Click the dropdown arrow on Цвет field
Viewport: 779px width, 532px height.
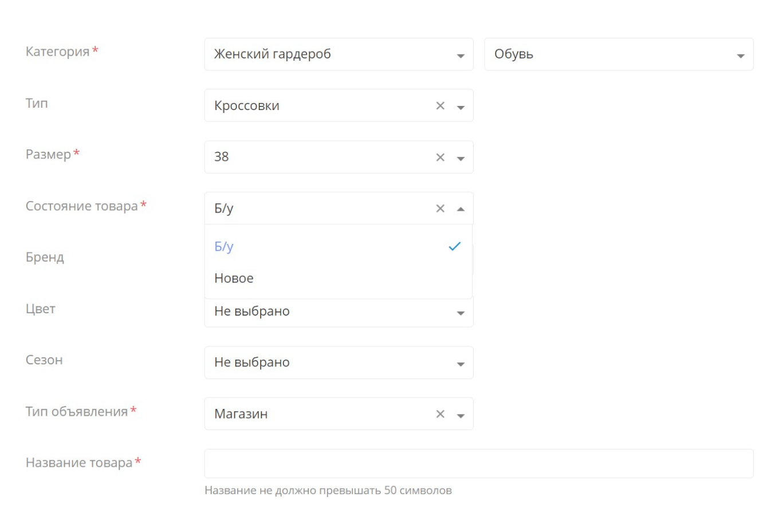coord(460,312)
